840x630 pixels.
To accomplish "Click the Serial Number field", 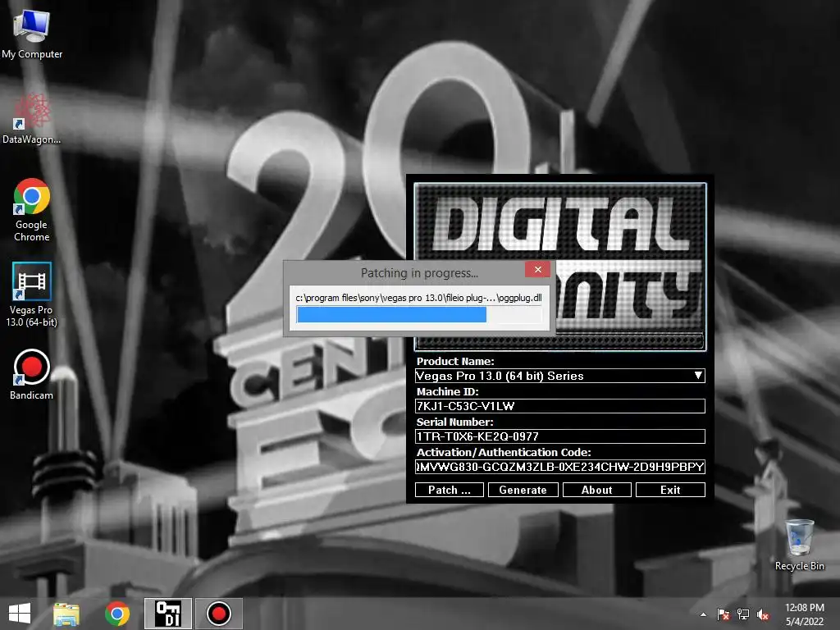I will (x=559, y=436).
